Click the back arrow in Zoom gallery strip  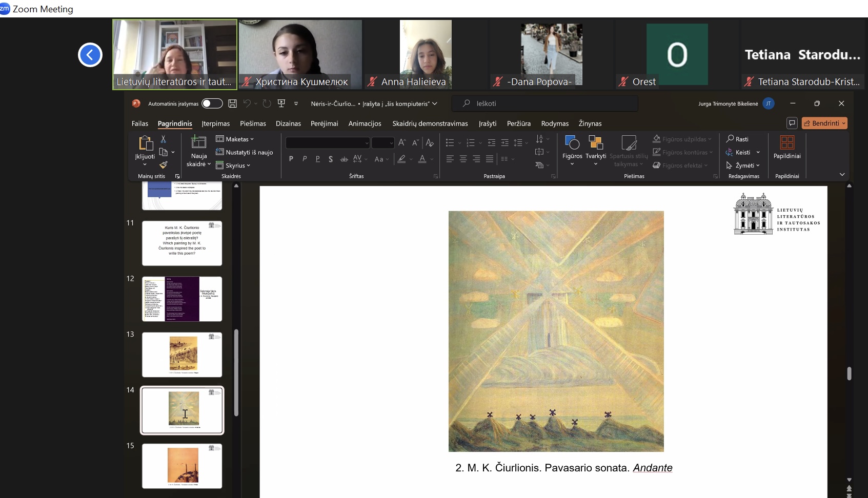click(x=90, y=55)
